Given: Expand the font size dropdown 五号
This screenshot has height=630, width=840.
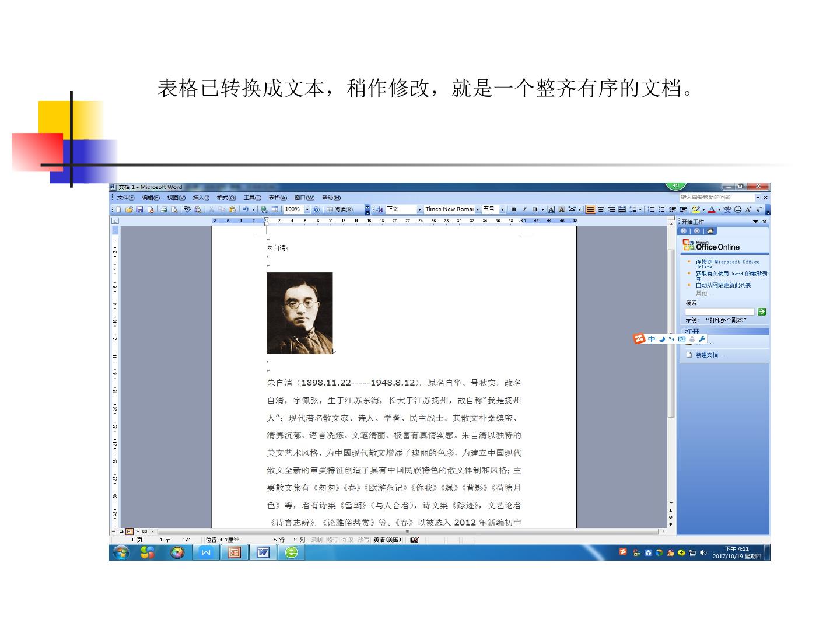Looking at the screenshot, I should pos(502,209).
